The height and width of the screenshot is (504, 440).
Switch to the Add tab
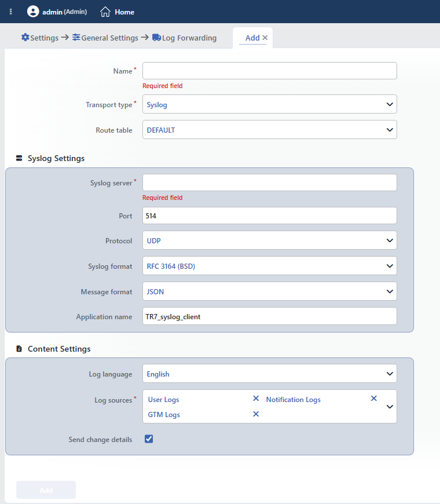pos(252,38)
